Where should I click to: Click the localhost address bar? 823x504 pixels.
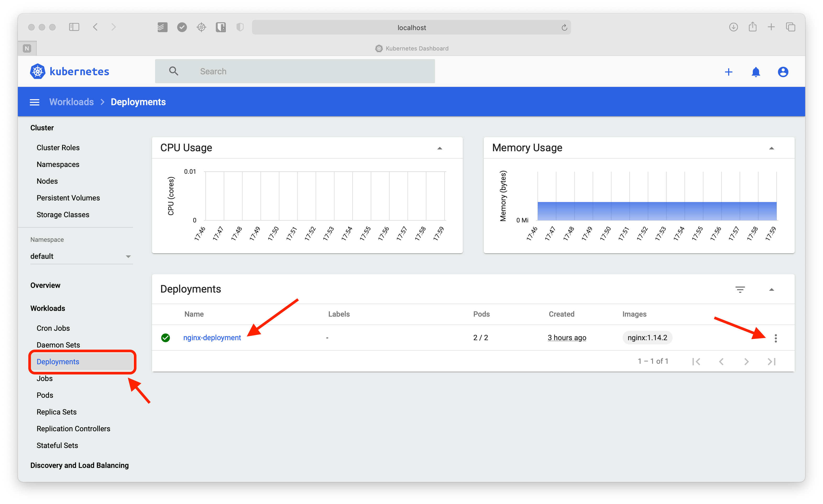click(411, 27)
